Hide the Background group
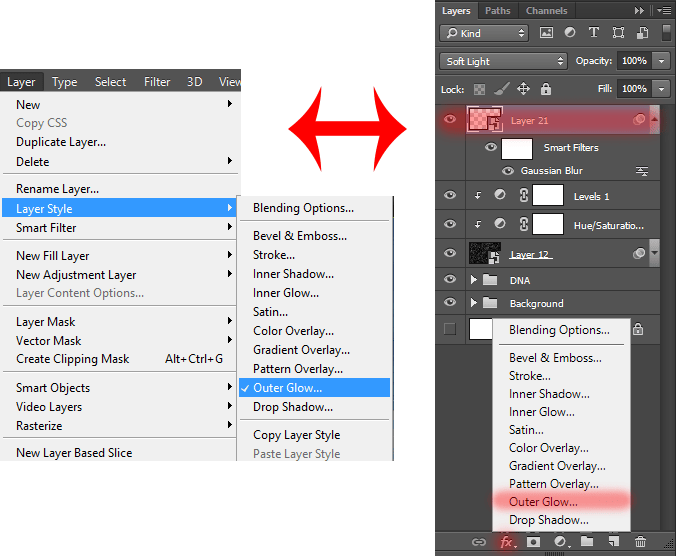Viewport: 676px width, 556px height. tap(450, 302)
